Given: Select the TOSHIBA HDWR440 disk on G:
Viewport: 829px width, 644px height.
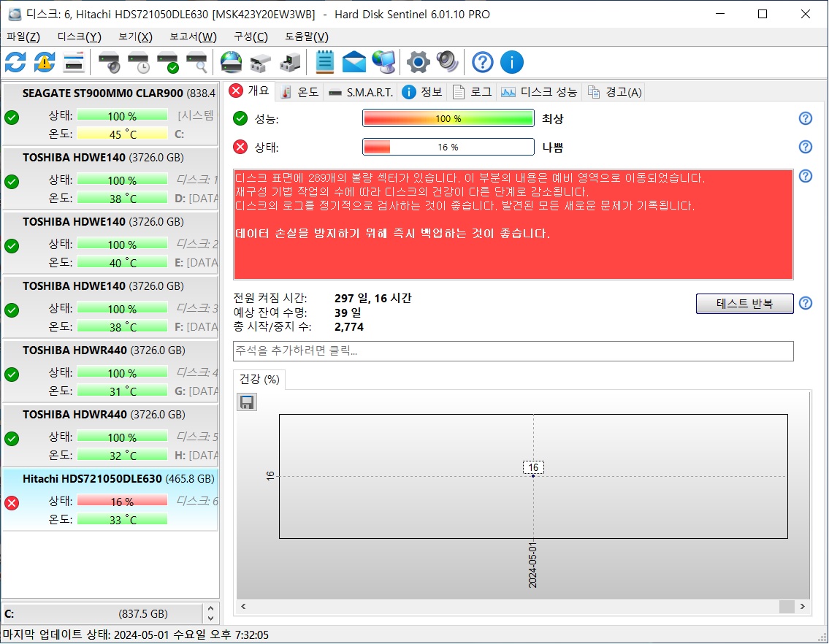Looking at the screenshot, I should (x=110, y=371).
